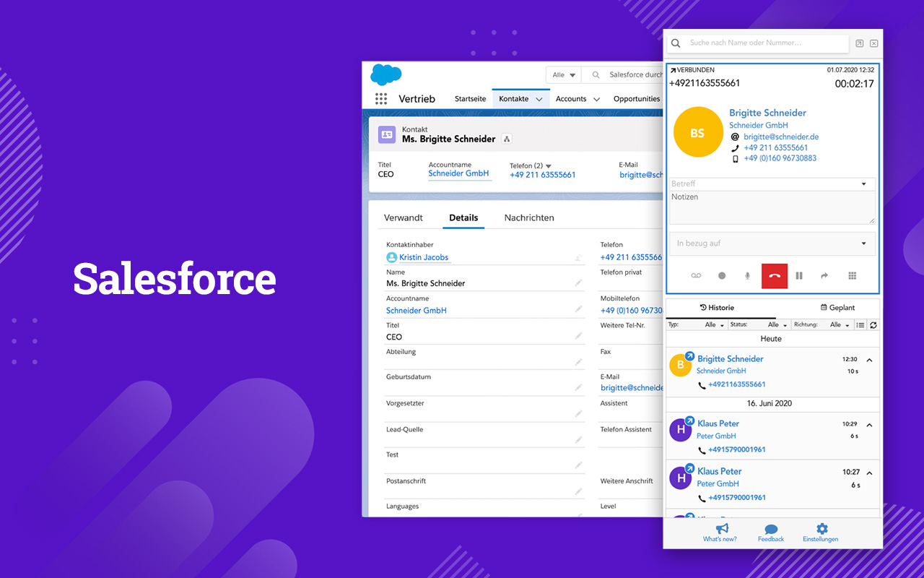Open Brigitte Schneider name in call panel
The image size is (924, 578).
click(767, 113)
